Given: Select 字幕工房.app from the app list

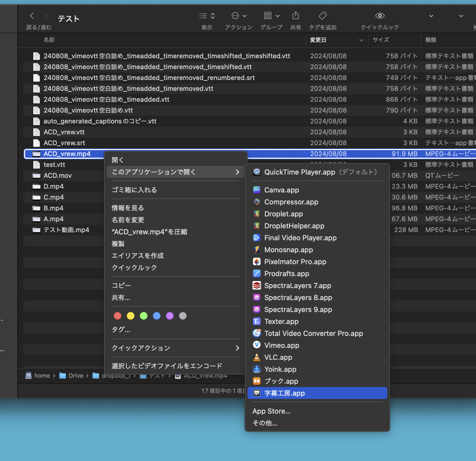Looking at the screenshot, I should pyautogui.click(x=285, y=393).
